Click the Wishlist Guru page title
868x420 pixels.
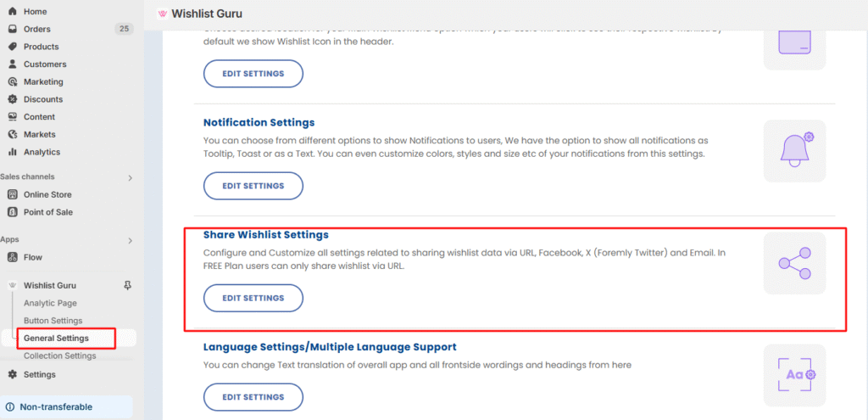[207, 14]
